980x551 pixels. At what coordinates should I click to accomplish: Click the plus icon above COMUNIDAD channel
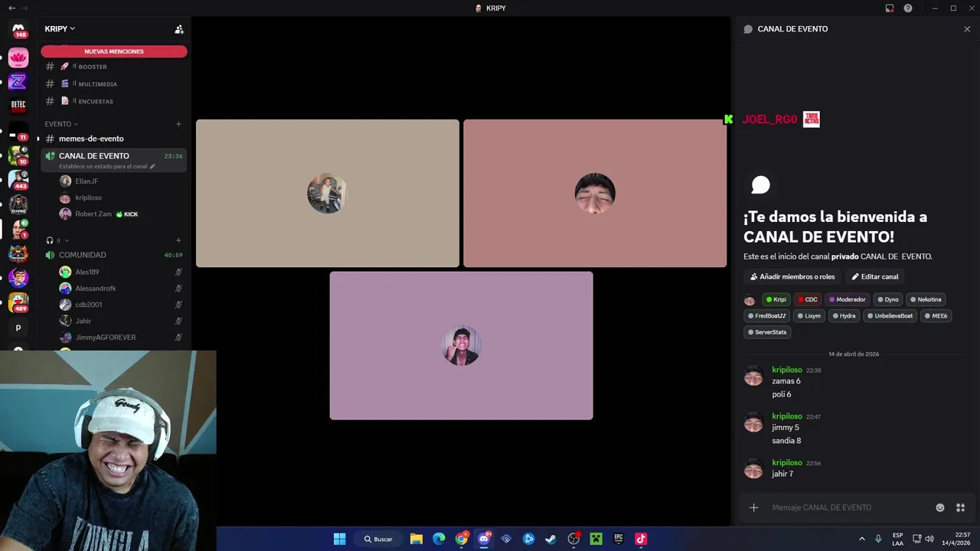pyautogui.click(x=178, y=240)
